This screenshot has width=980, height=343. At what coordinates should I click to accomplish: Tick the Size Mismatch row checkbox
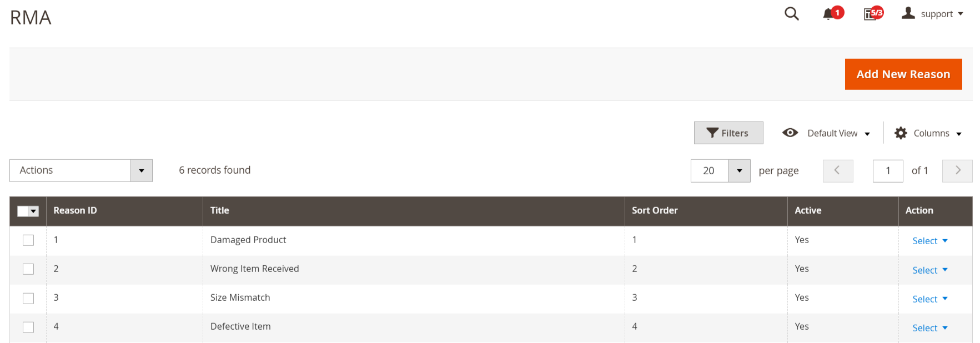28,298
